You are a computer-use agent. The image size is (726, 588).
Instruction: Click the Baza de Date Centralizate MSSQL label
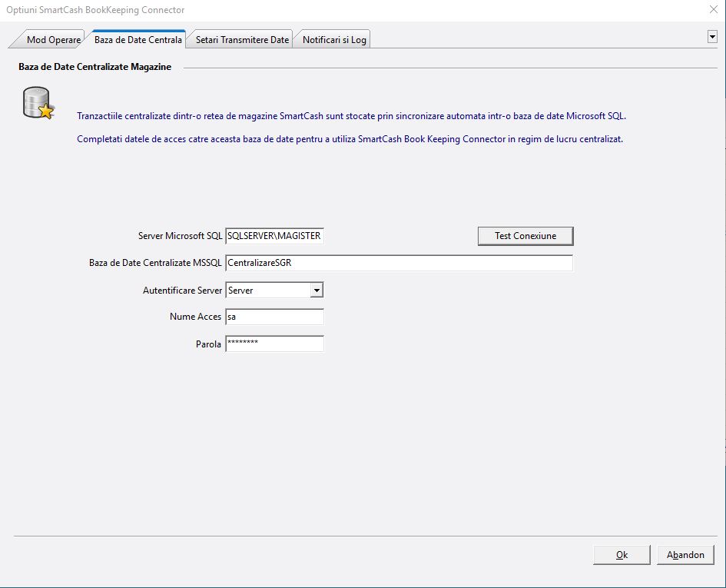click(x=155, y=263)
